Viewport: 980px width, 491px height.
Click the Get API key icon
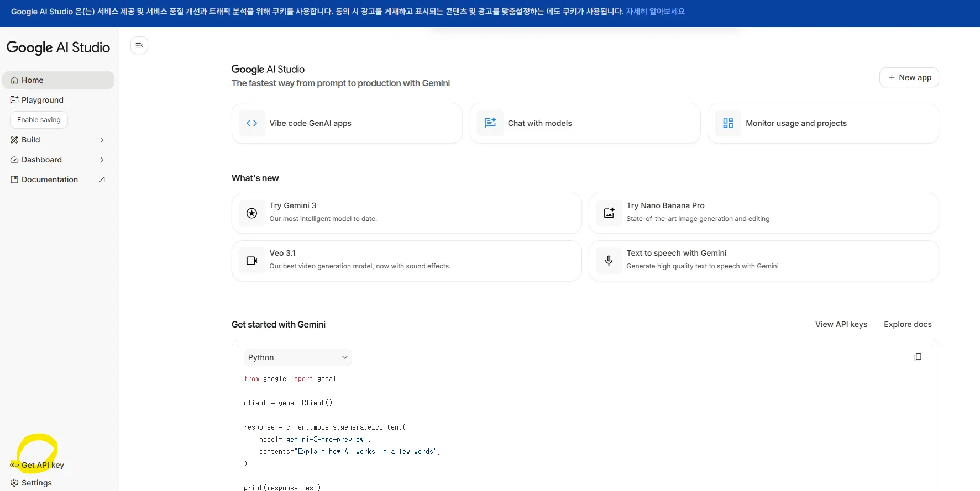tap(14, 465)
